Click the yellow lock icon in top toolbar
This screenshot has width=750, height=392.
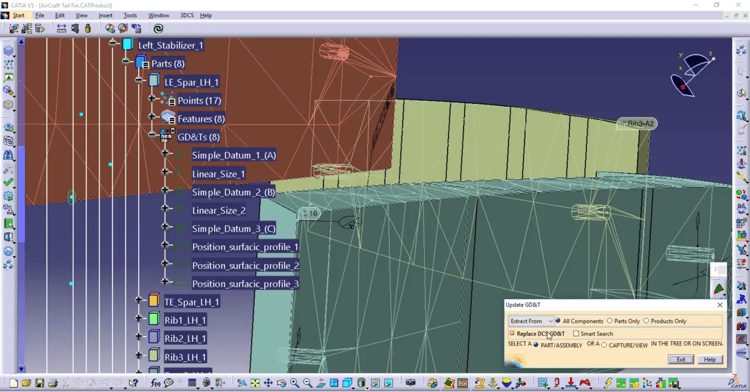[x=88, y=28]
